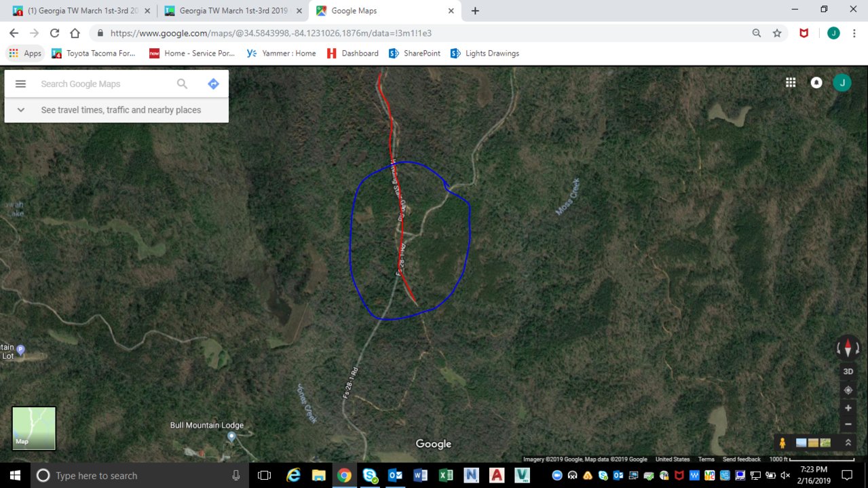Open the Google account avatar on the map
Viewport: 868px width, 488px height.
842,82
